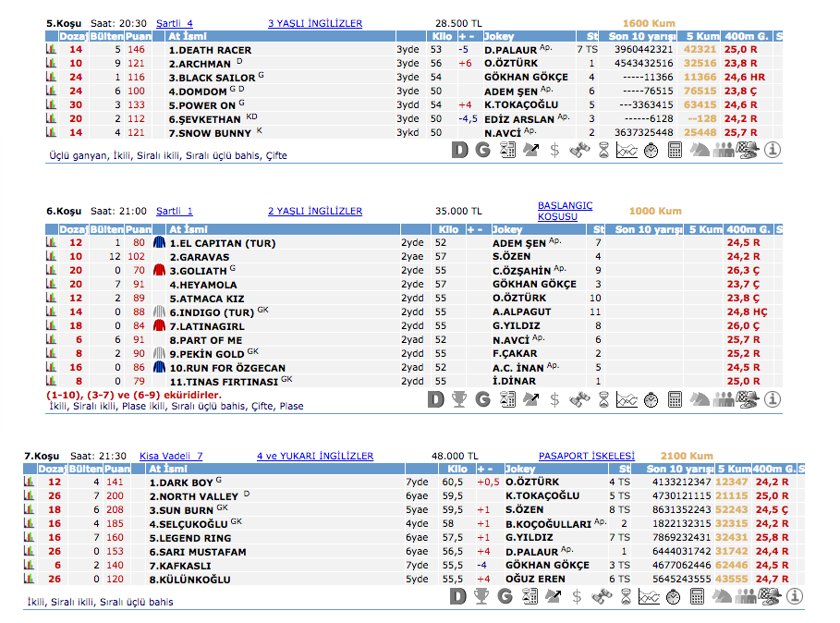Screen dimensions: 840x623
Task: Open the Kısa Vadeli 7 link
Action: [171, 456]
